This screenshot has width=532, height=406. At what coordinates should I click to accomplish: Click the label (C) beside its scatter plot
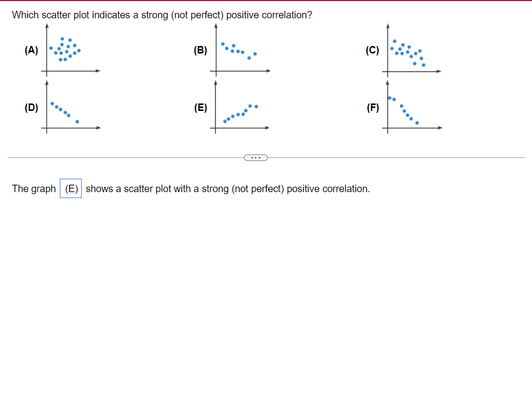click(372, 50)
